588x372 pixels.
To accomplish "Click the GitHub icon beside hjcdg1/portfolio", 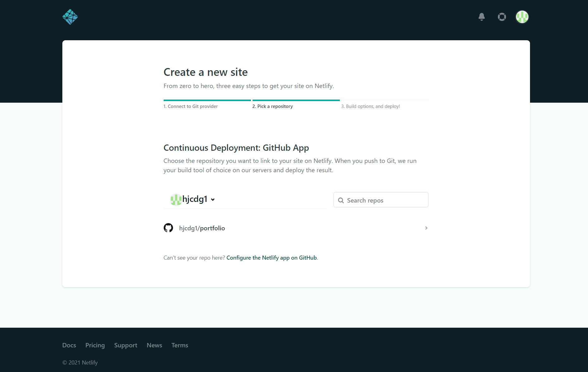I will coord(168,228).
